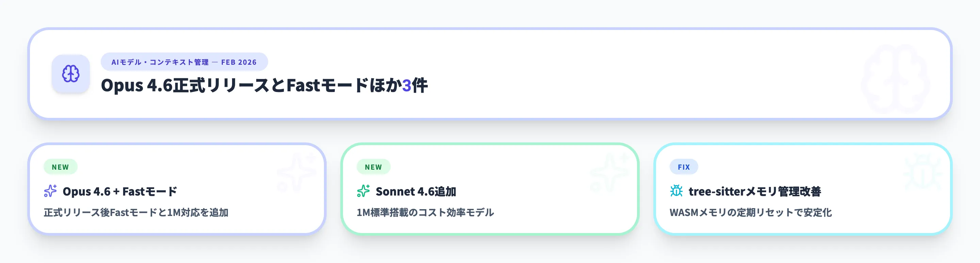Open the AIモデル・コンテキスト管理 category tab
980x263 pixels.
click(x=159, y=61)
